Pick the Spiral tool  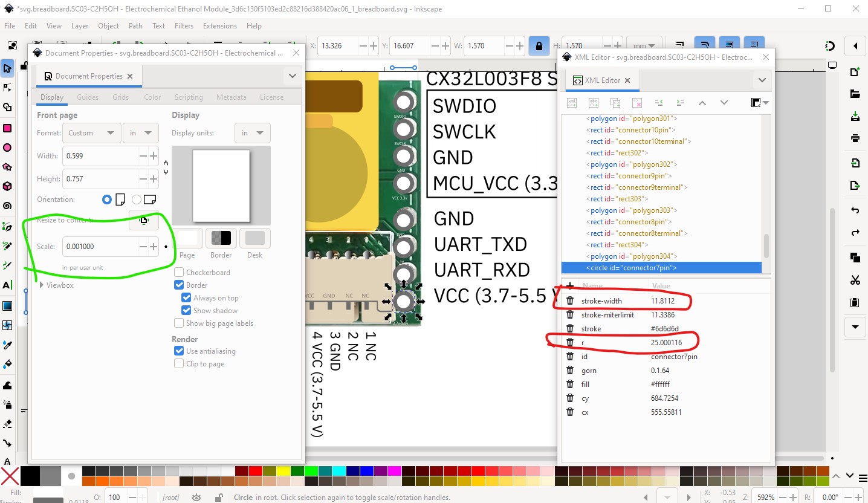pos(7,206)
